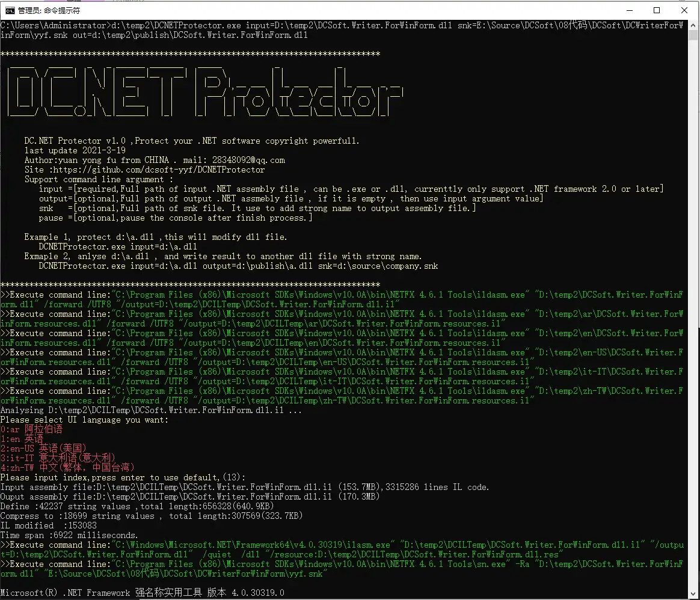Image resolution: width=700 pixels, height=600 pixels.
Task: Click 'IL modified :153083' line
Action: [49, 525]
